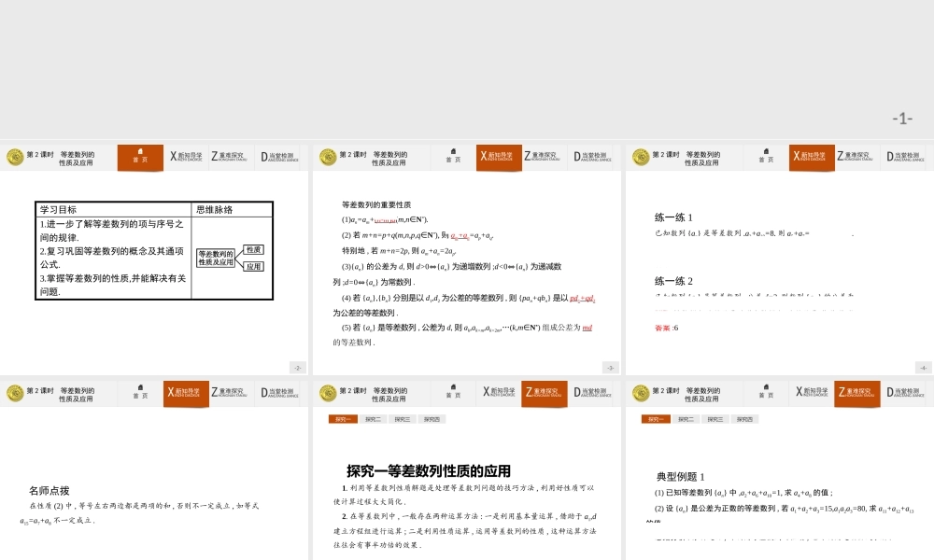Image resolution: width=934 pixels, height=560 pixels.
Task: Click the 练一练 1 heading link
Action: 673,217
